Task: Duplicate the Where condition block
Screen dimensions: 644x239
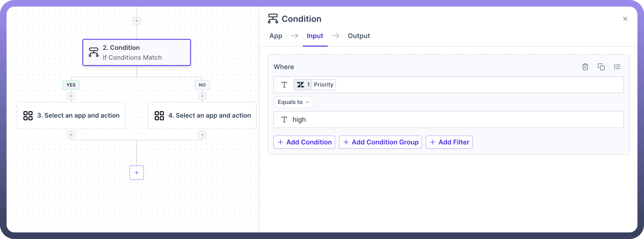Action: 601,67
